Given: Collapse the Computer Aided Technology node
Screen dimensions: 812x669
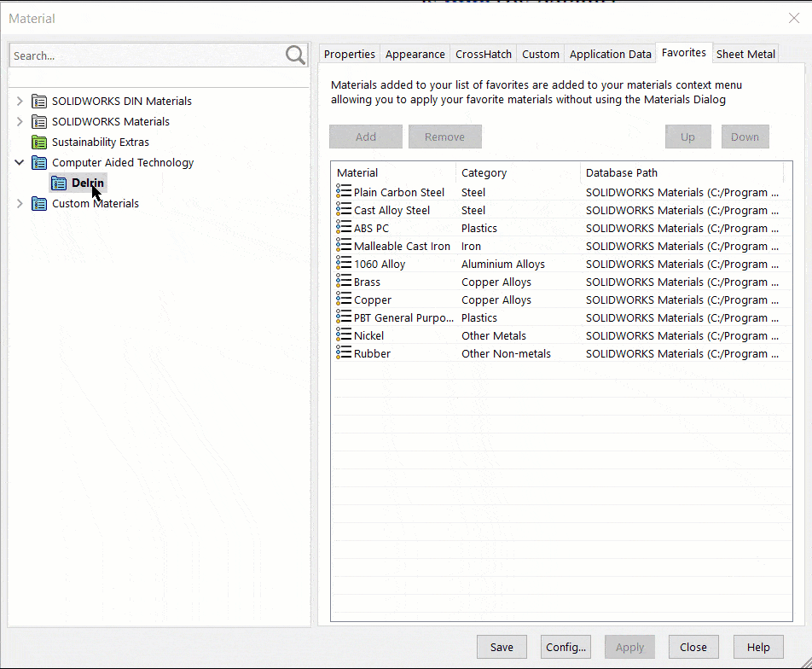Looking at the screenshot, I should 20,163.
